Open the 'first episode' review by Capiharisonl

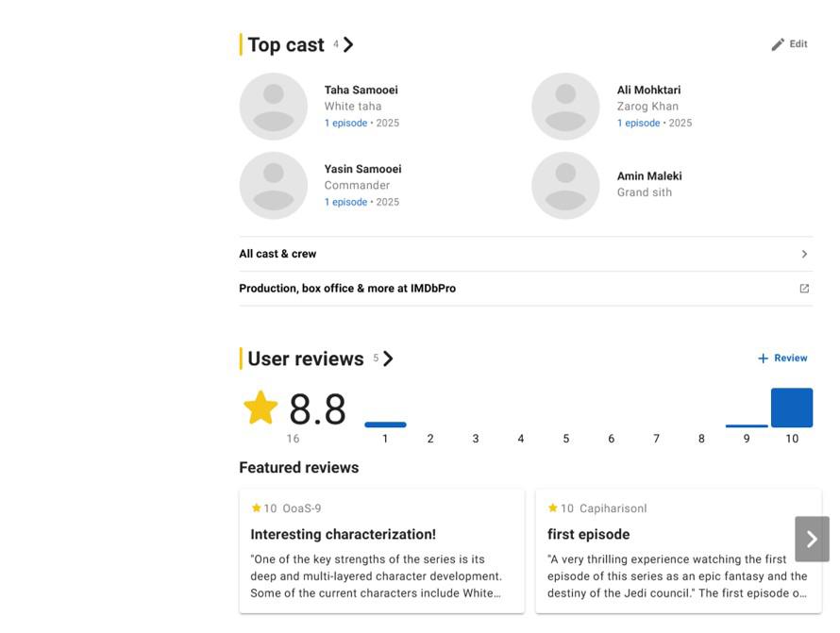click(679, 551)
